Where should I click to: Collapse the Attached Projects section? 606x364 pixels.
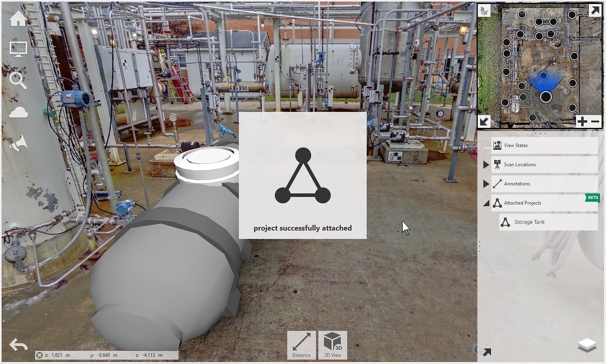(486, 203)
